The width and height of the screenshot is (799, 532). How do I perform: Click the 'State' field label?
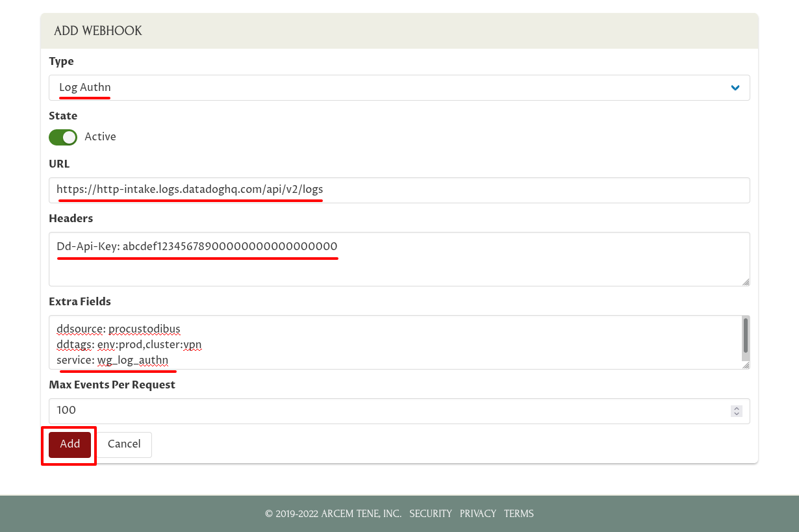[63, 116]
